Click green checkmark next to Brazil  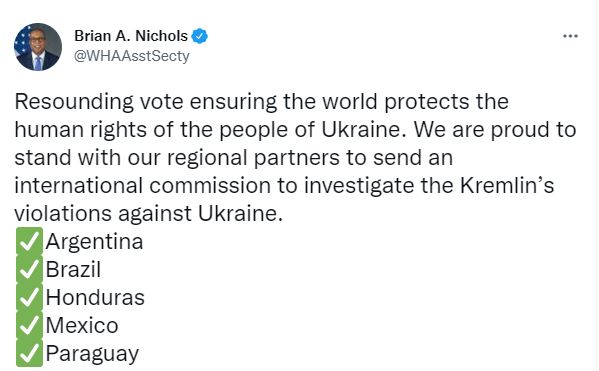(29, 270)
